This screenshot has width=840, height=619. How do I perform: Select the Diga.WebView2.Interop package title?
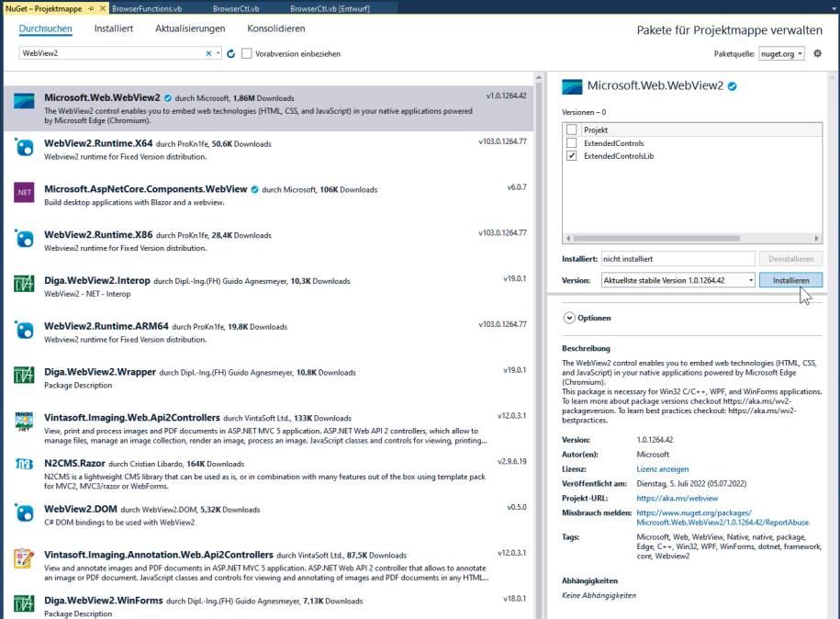(97, 281)
